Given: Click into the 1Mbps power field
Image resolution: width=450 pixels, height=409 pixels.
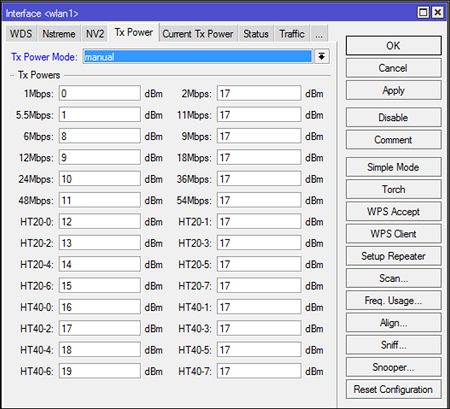Looking at the screenshot, I should click(x=100, y=93).
